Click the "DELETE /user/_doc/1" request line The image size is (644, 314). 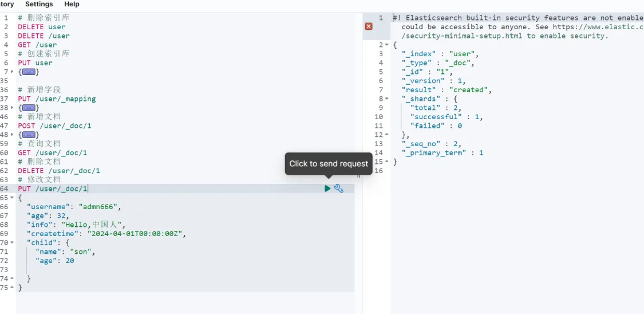(59, 171)
